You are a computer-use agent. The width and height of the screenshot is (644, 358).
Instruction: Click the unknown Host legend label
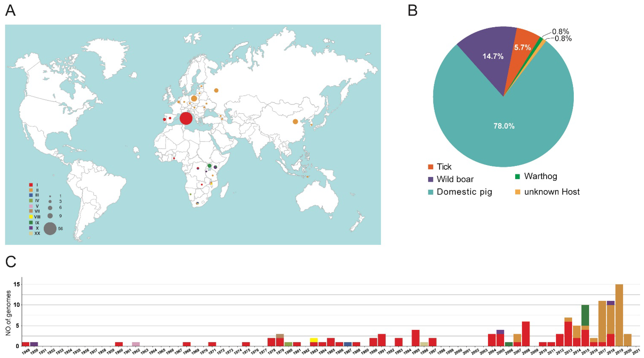click(552, 192)
